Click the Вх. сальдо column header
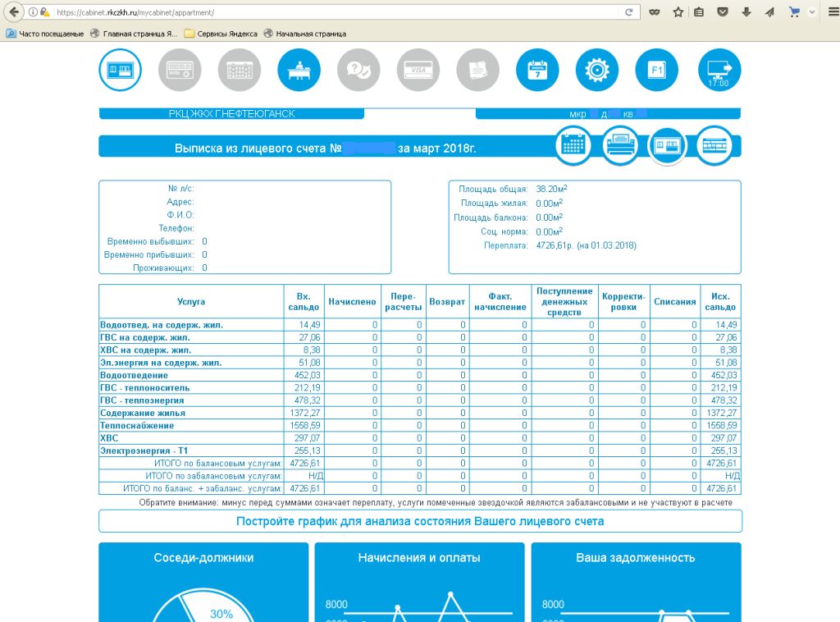840x622 pixels. [x=304, y=302]
